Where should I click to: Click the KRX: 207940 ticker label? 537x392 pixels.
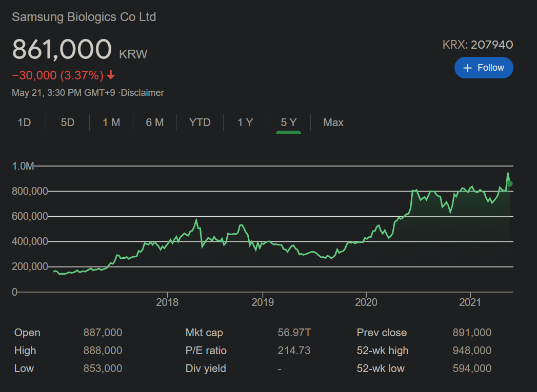[x=478, y=45]
